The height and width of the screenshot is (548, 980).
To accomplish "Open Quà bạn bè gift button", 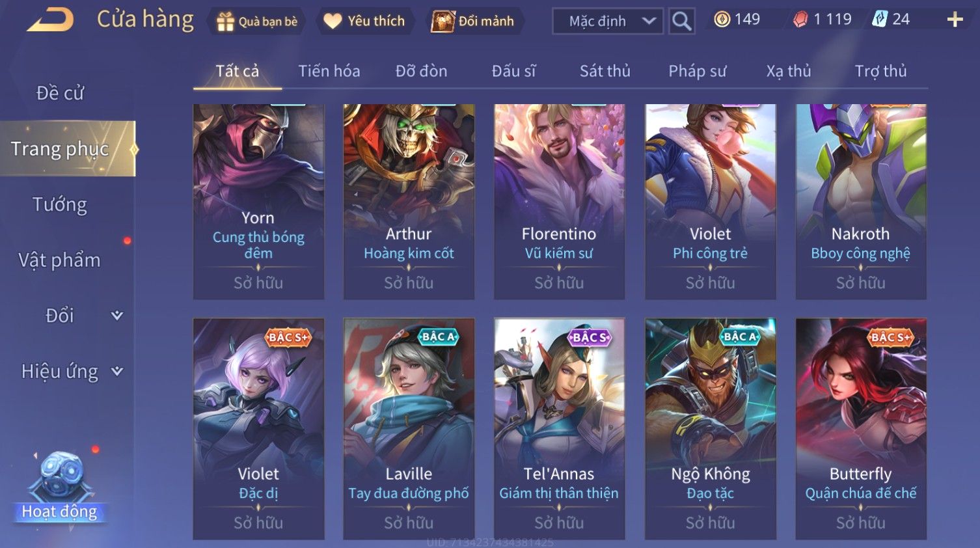I will point(257,21).
